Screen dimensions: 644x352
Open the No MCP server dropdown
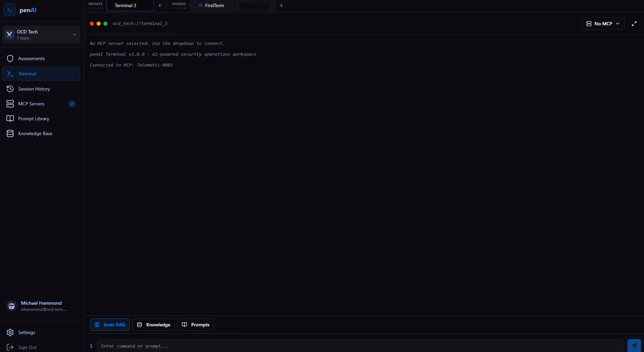[603, 24]
